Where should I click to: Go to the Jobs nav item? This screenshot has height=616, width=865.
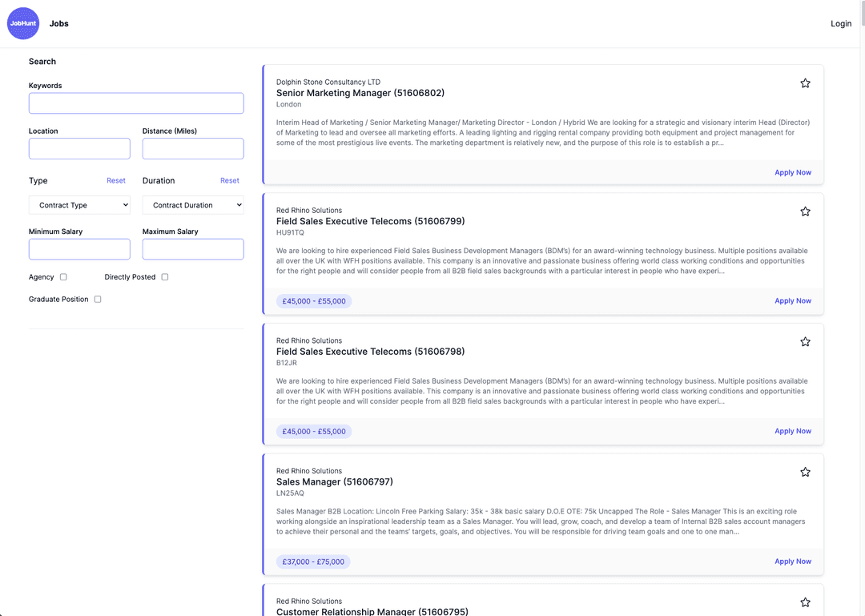coord(59,23)
